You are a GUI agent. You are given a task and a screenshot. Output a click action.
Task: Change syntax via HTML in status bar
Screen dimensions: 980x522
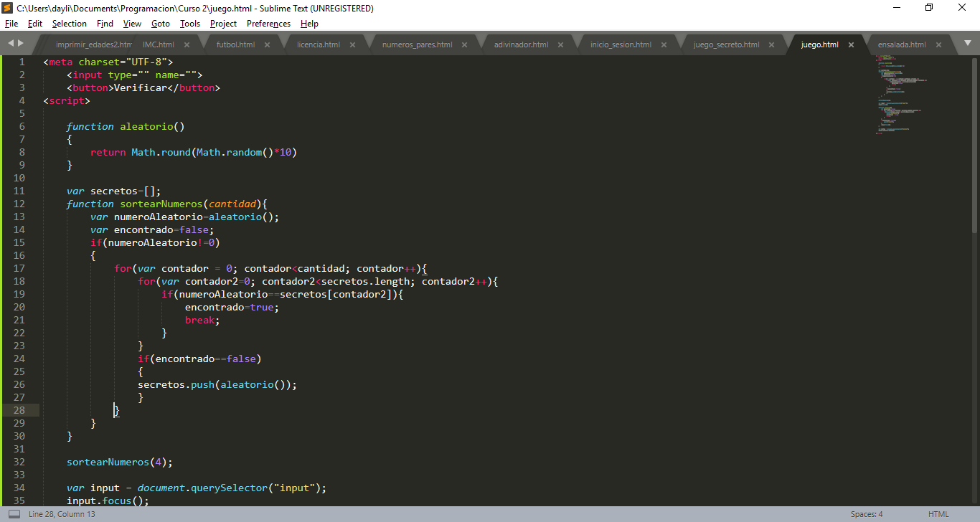[x=938, y=514]
